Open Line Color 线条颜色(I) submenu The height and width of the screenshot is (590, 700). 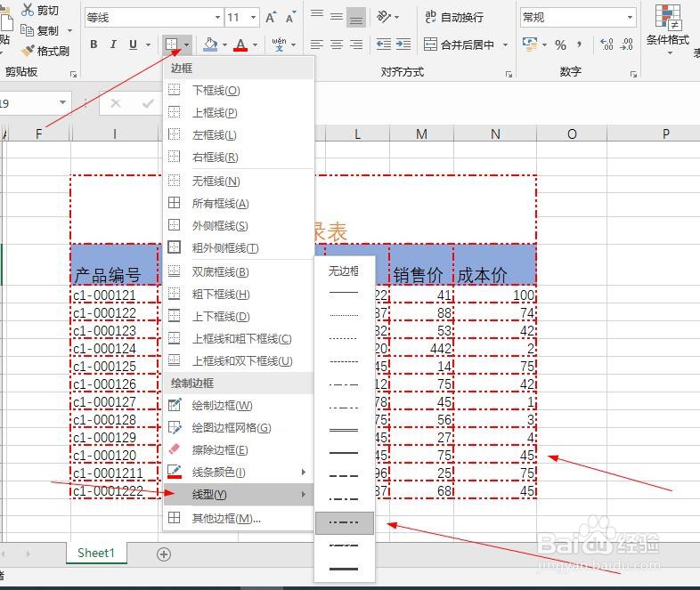238,472
